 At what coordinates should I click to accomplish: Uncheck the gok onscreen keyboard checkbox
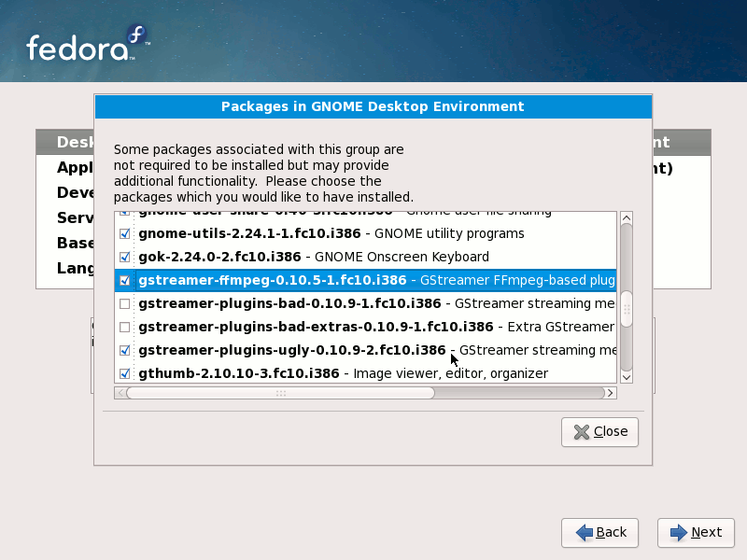(x=125, y=257)
